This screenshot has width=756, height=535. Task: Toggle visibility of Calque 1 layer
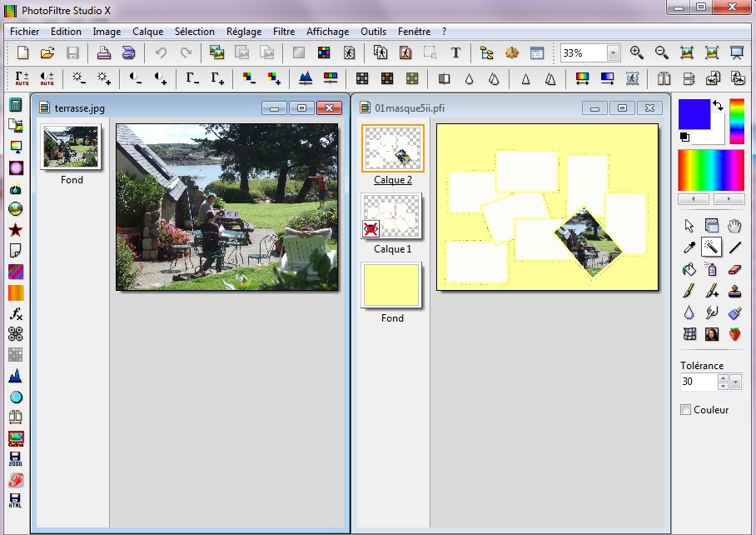371,228
